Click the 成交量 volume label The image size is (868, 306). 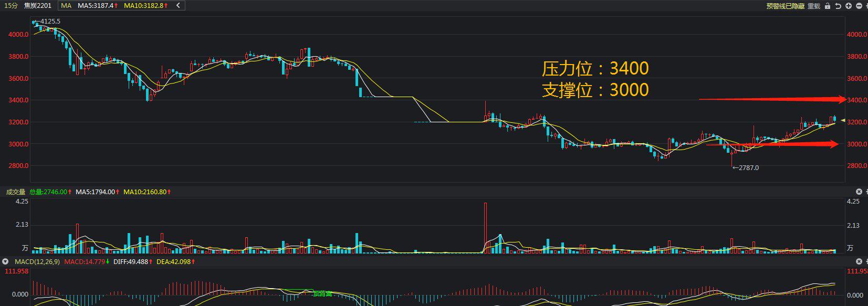click(16, 192)
